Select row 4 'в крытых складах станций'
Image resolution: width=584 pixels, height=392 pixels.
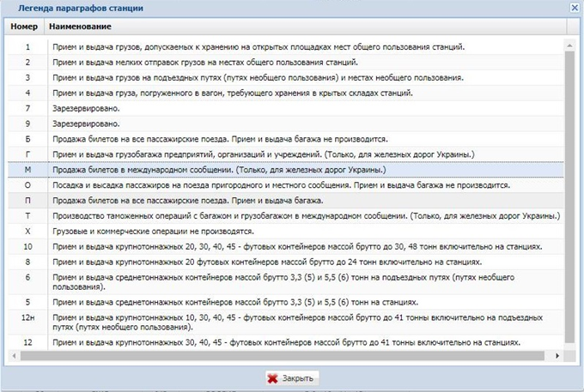[x=286, y=93]
